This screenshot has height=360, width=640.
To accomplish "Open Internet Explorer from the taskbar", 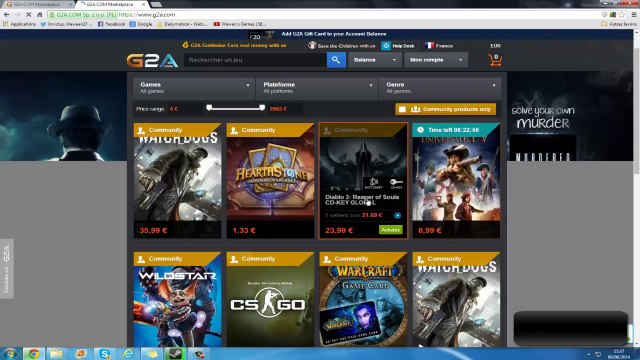I will tap(128, 354).
